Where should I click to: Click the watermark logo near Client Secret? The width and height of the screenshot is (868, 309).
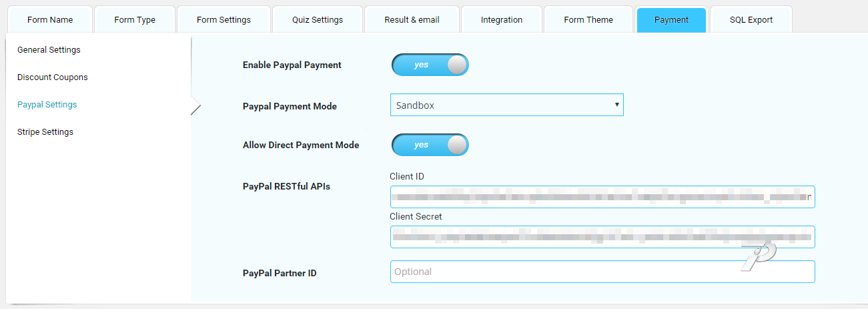pyautogui.click(x=759, y=256)
